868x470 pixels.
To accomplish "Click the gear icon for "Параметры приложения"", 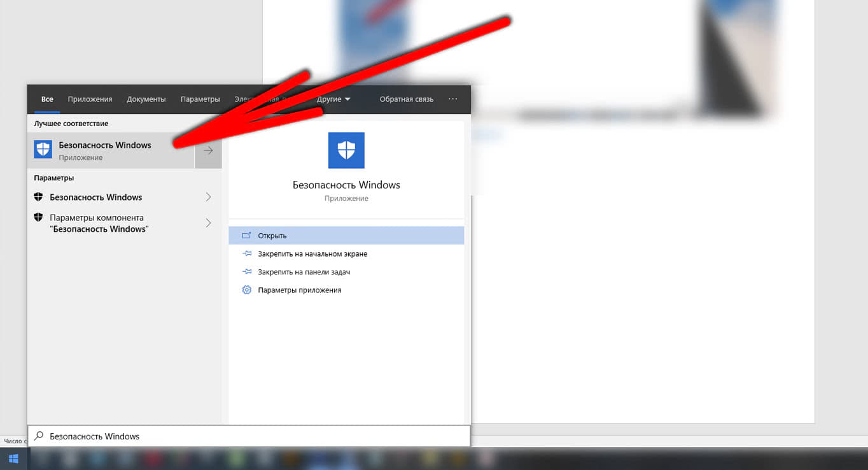I will [x=247, y=290].
